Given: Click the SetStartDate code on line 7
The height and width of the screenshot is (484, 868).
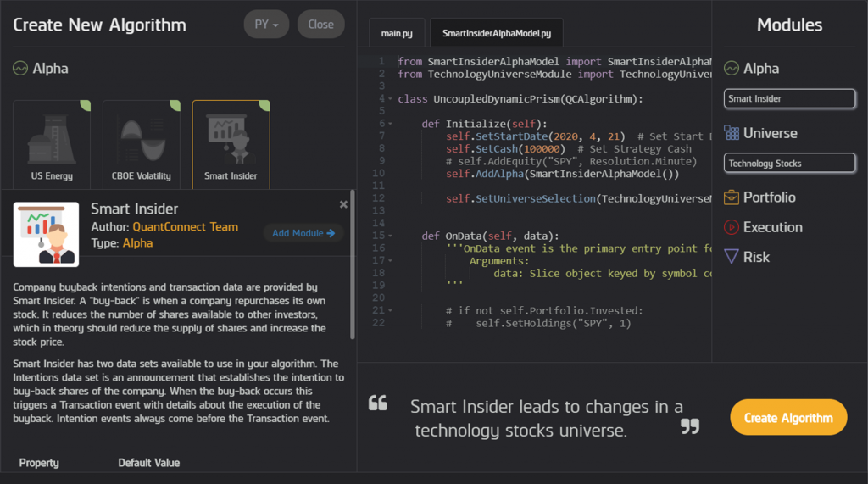Looking at the screenshot, I should click(511, 136).
